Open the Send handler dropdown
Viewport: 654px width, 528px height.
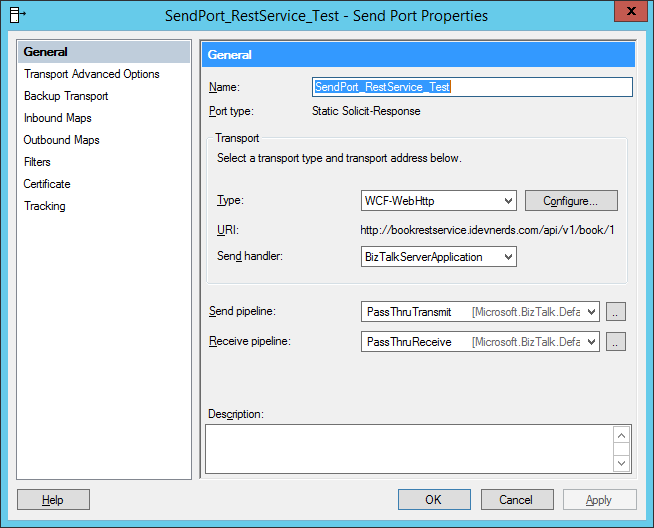(439, 256)
